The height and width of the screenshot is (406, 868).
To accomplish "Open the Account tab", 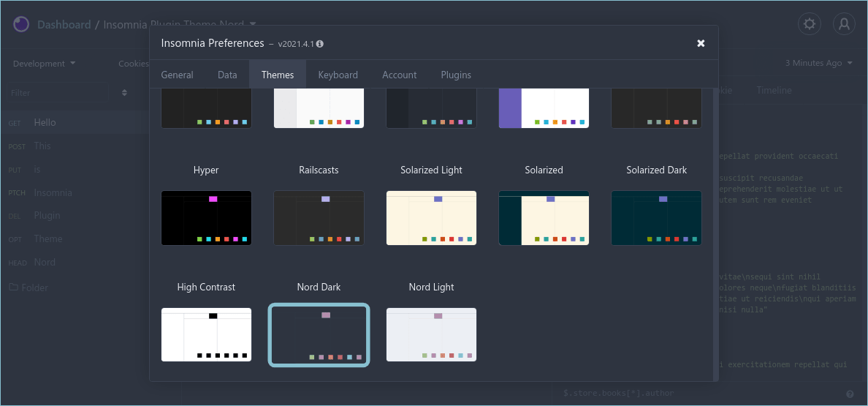I will (399, 75).
